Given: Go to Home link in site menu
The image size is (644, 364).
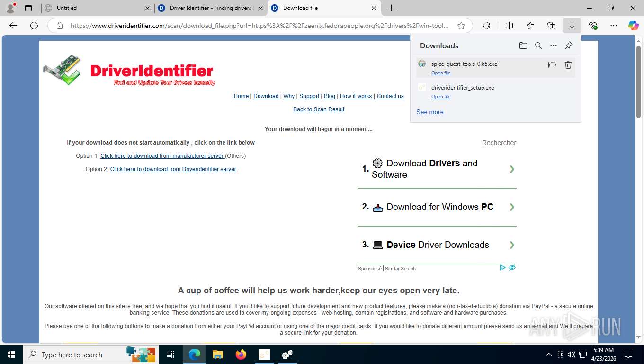Looking at the screenshot, I should coord(241,96).
